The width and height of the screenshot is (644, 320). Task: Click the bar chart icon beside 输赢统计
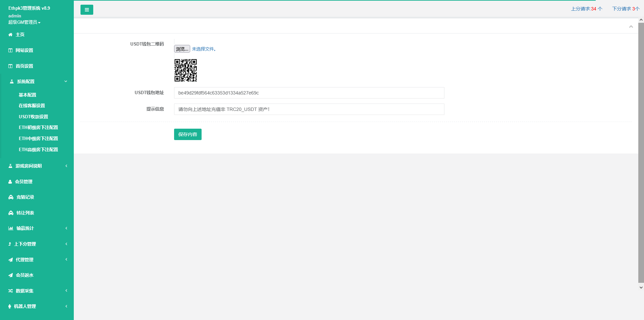(x=11, y=228)
